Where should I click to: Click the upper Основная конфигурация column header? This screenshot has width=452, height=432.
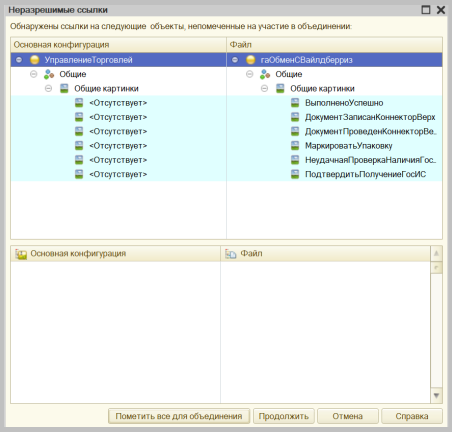point(118,45)
